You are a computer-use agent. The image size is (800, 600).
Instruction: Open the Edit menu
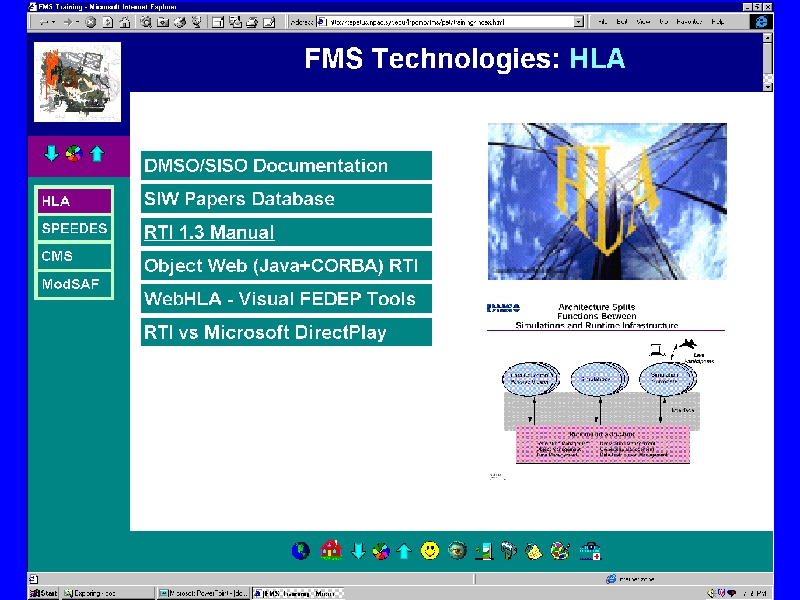[621, 22]
